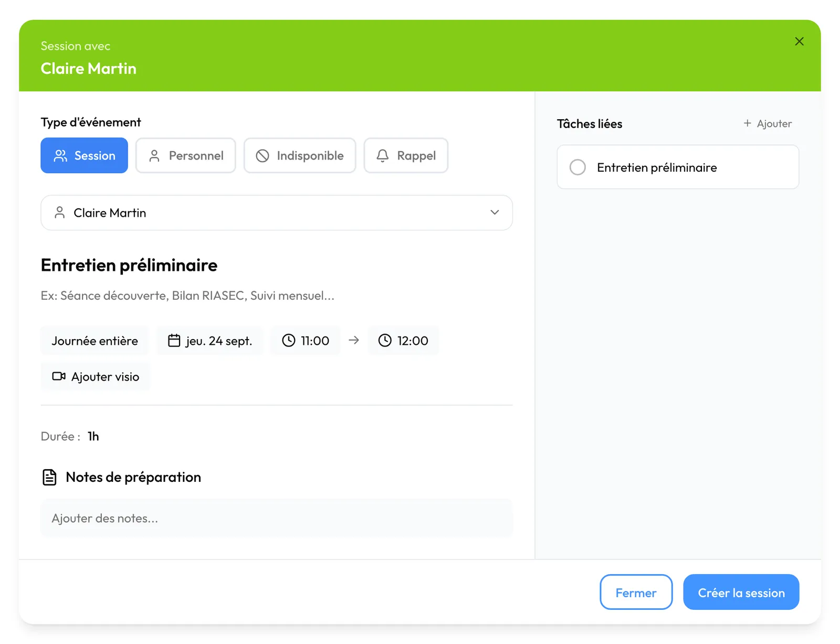Expand client list using the chevron arrow
The height and width of the screenshot is (644, 840).
point(495,213)
